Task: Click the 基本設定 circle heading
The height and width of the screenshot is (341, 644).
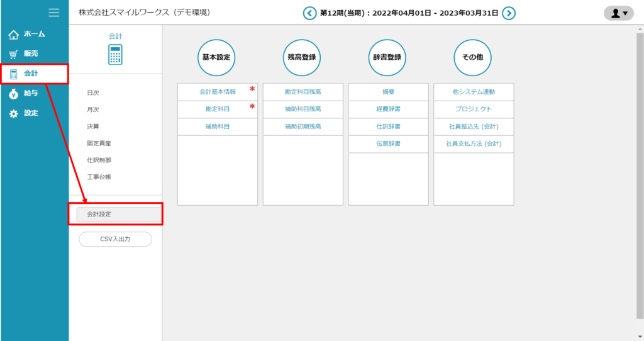Action: [x=216, y=57]
